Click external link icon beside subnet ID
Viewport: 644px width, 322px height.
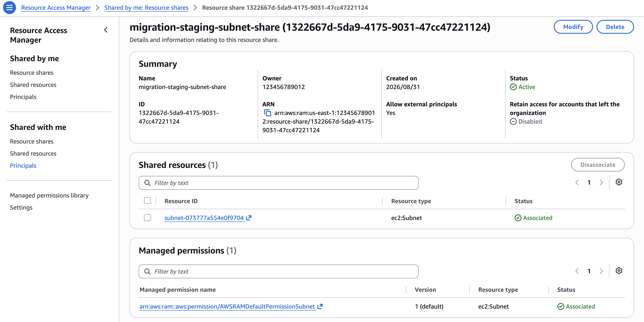tap(249, 218)
